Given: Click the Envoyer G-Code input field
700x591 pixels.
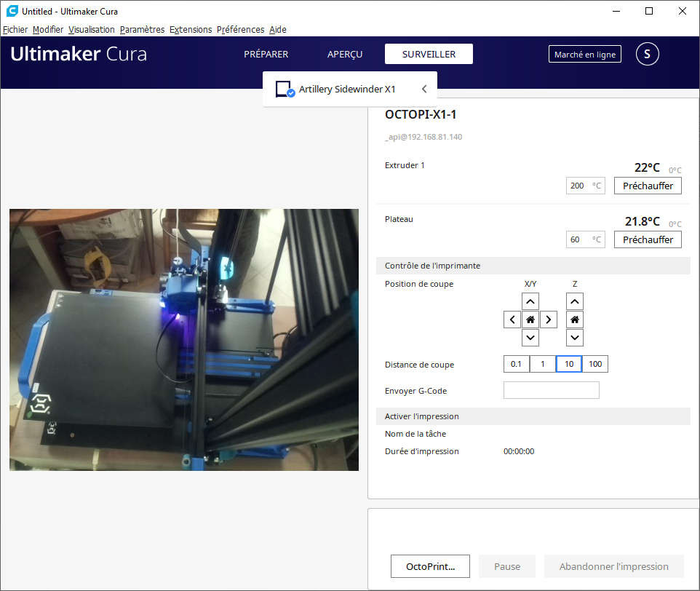Looking at the screenshot, I should tap(552, 390).
